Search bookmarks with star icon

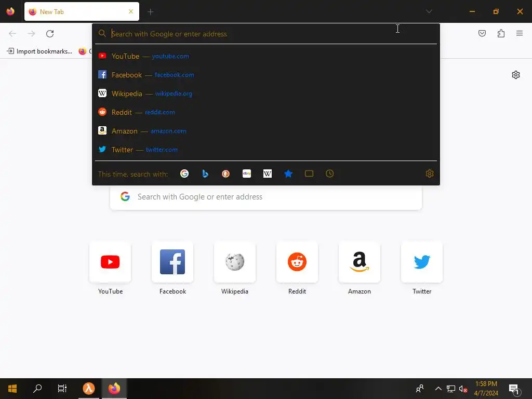pos(288,174)
